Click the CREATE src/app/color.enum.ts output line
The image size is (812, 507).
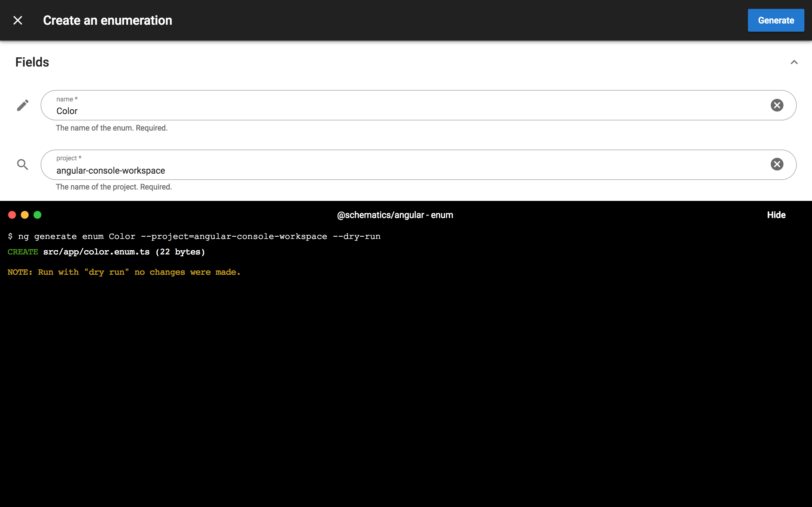(106, 252)
